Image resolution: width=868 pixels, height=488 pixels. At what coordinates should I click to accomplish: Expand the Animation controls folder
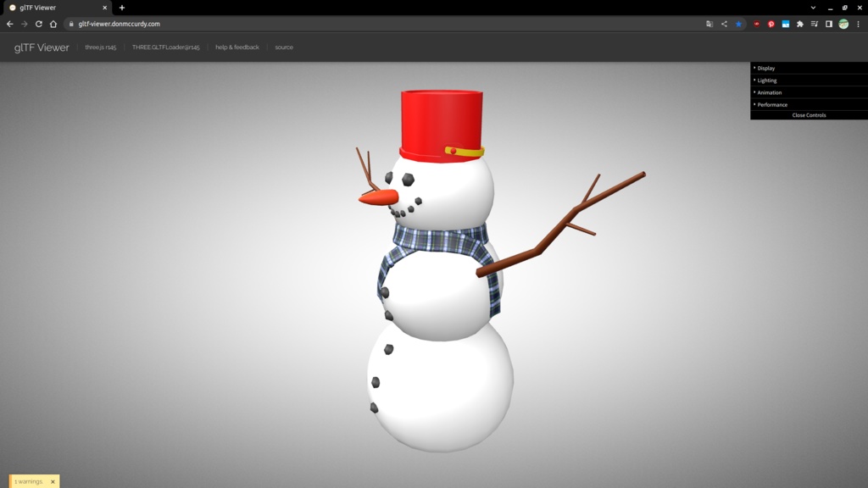point(809,92)
